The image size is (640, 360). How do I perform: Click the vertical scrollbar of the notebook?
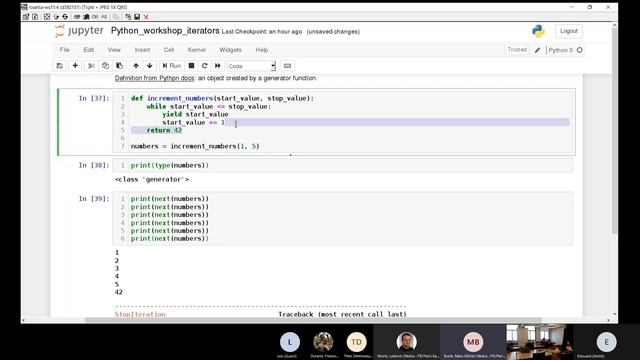point(614,131)
